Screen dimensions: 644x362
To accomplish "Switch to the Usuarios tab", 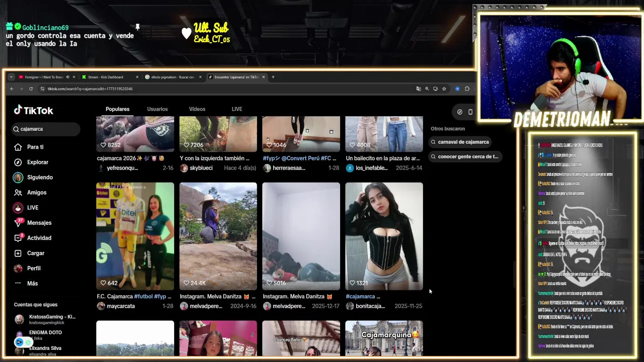I will pos(157,109).
